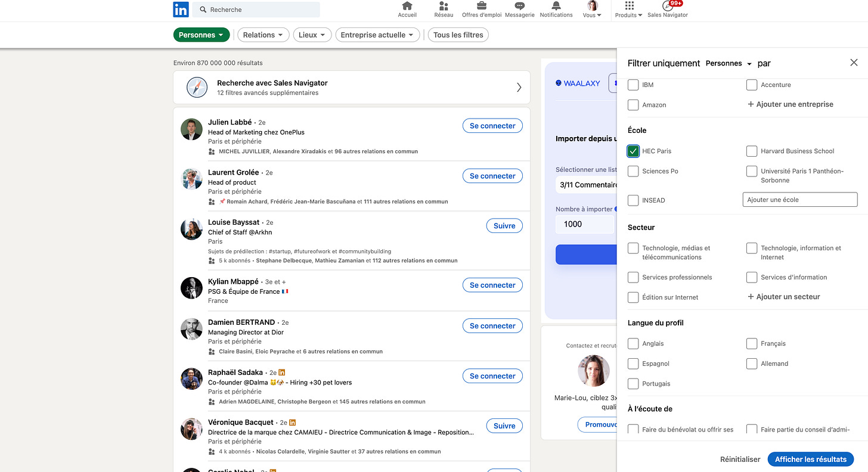Connect with Damien BERTRAND
This screenshot has height=472, width=868.
(x=492, y=326)
